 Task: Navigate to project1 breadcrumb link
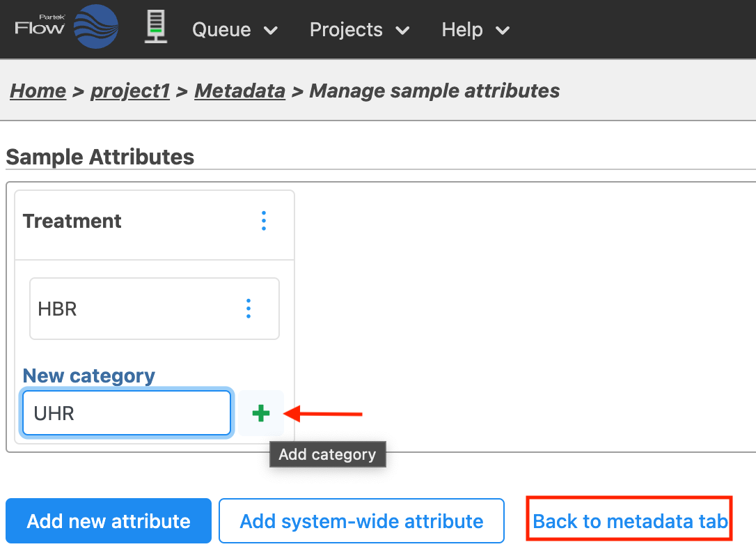click(x=130, y=91)
